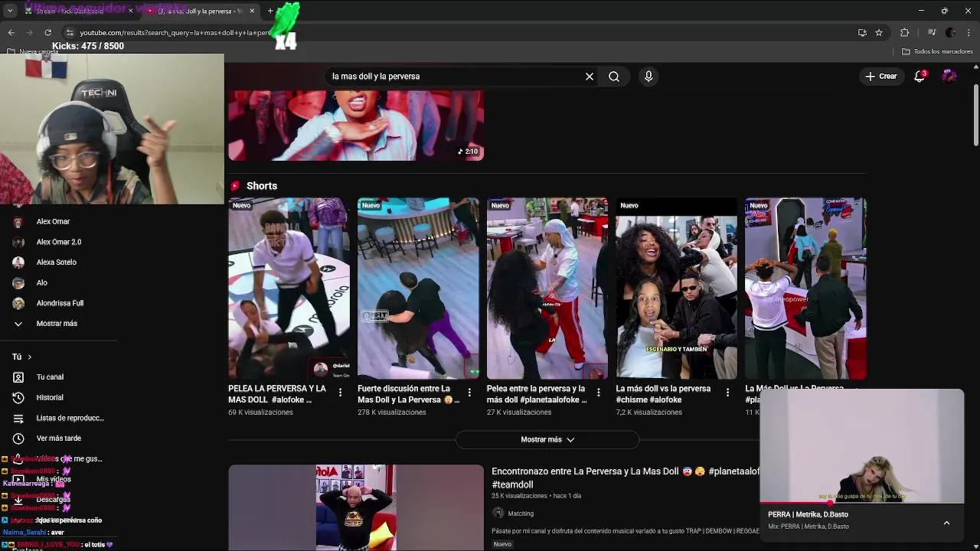980x551 pixels.
Task: Play the Encontronazo video thumbnail
Action: 356,507
